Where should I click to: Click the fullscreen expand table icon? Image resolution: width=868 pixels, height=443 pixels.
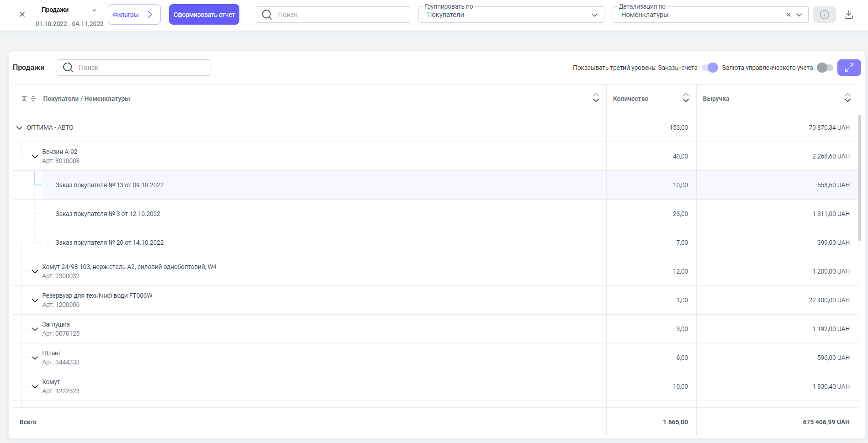pyautogui.click(x=849, y=68)
